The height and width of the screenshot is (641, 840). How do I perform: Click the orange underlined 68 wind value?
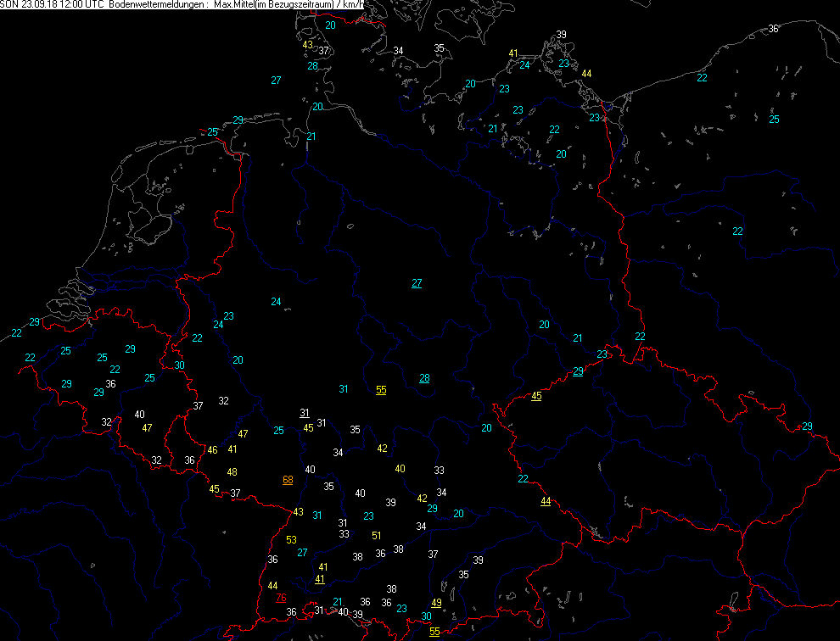[288, 480]
